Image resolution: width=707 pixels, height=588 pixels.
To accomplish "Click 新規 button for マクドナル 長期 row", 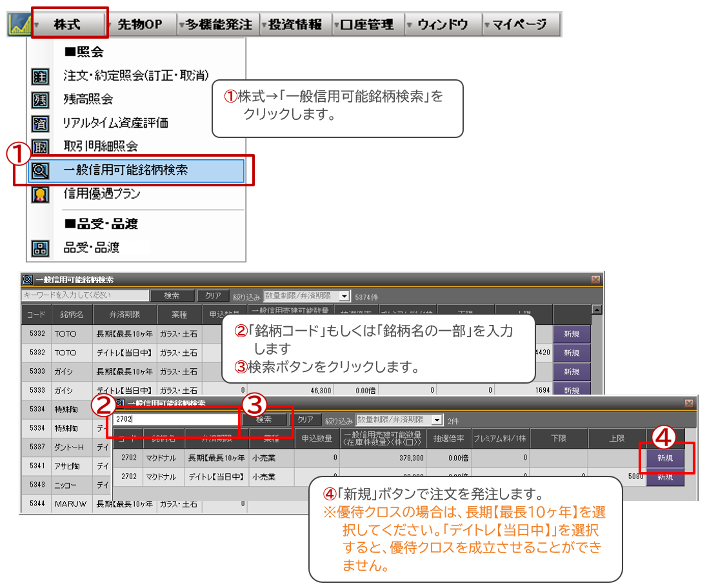I will point(665,458).
